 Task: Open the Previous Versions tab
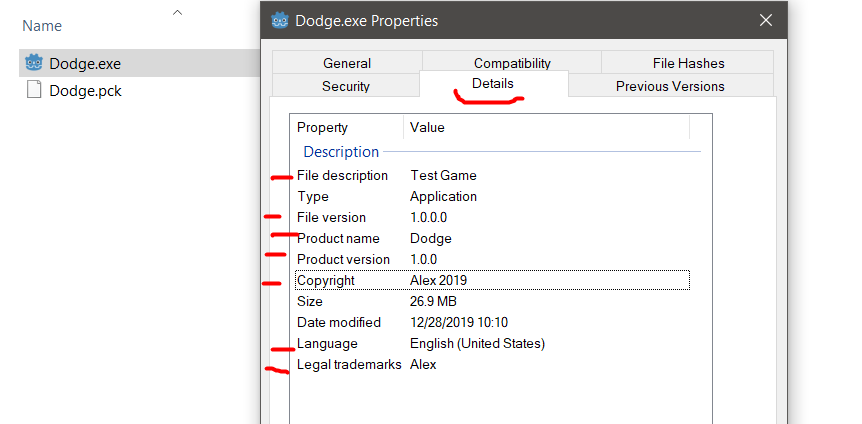[x=670, y=86]
